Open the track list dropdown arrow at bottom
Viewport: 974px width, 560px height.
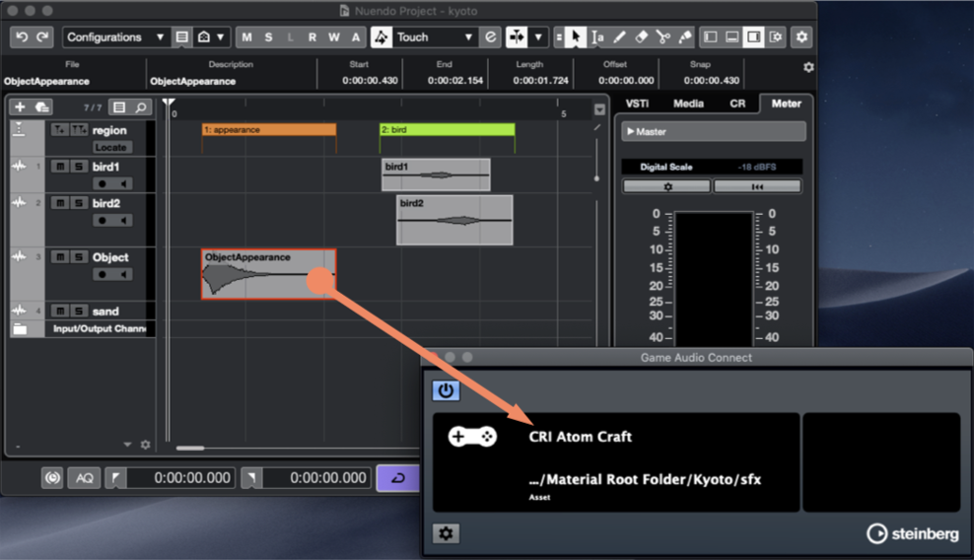pyautogui.click(x=127, y=445)
